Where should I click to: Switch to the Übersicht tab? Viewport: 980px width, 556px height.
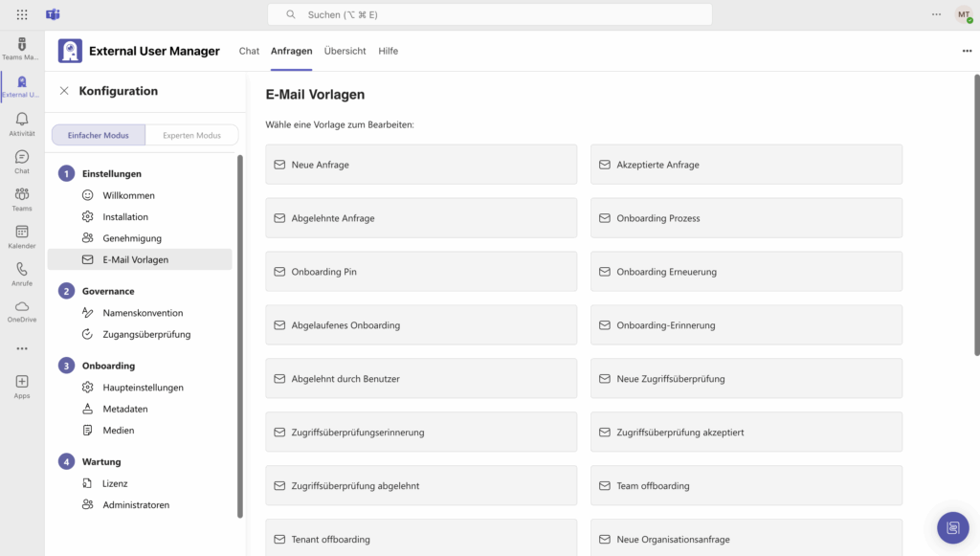pos(345,52)
